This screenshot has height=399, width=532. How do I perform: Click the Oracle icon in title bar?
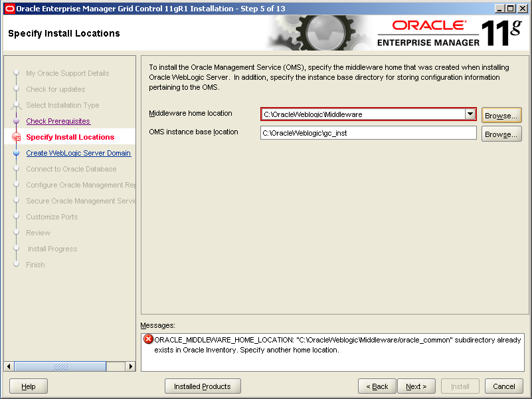[9, 9]
